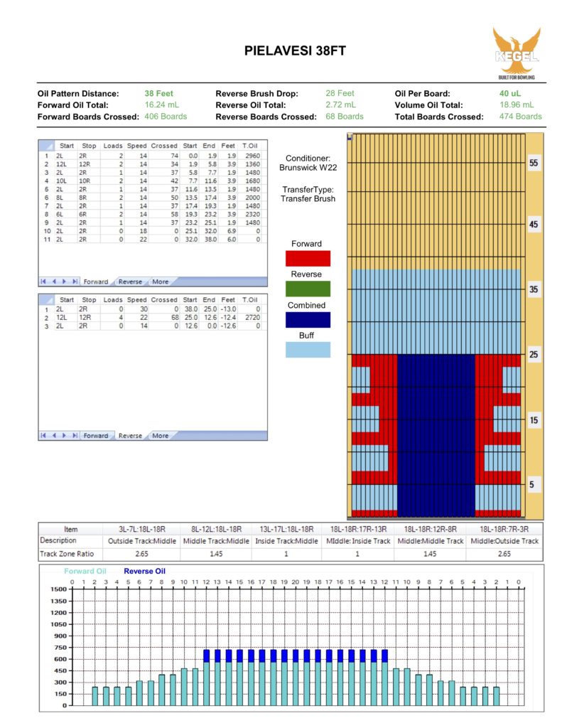Click the light blue Buff legend swatch
Viewport: 562px width, 728px height.
[308, 350]
